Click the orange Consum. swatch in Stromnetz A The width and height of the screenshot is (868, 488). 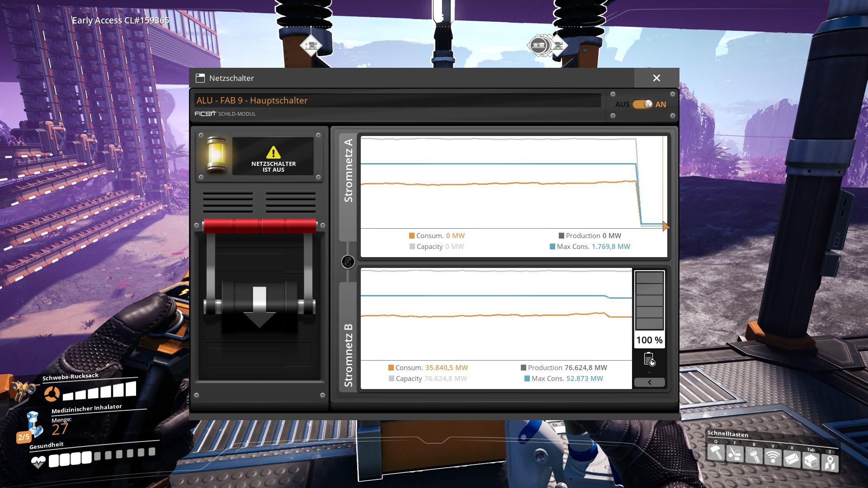(411, 236)
